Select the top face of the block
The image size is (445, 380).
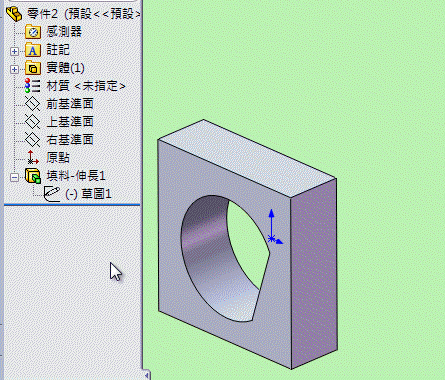point(247,158)
